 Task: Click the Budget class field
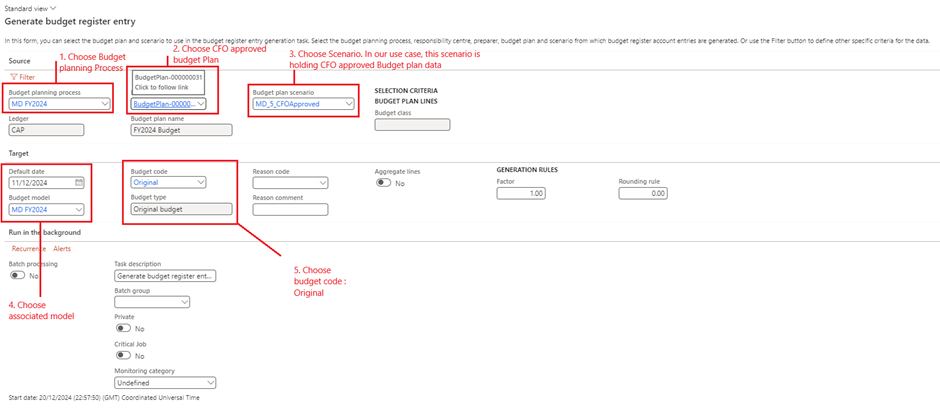[412, 124]
